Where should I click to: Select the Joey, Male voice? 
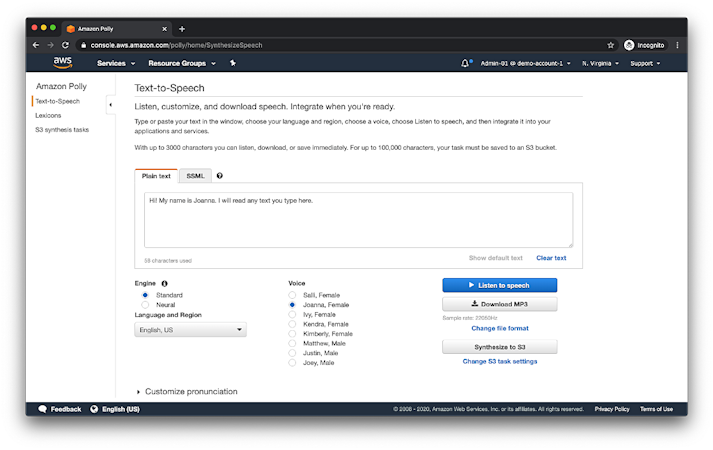click(292, 362)
